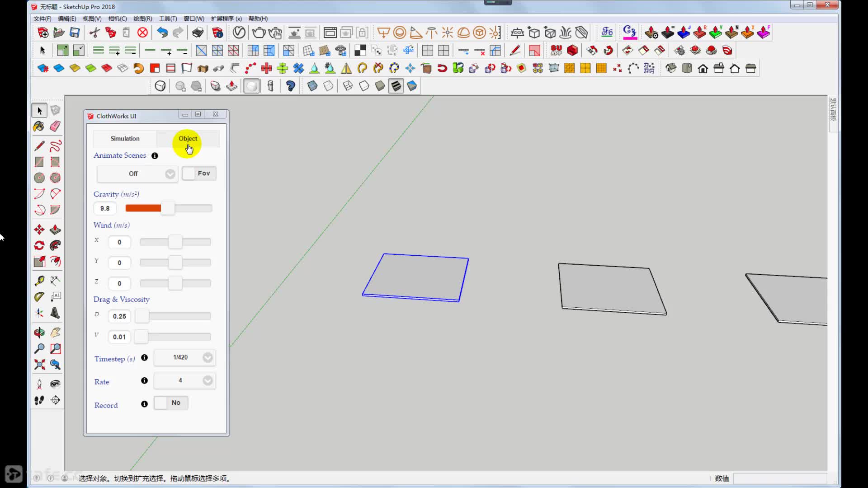Switch to the Simulation tab
868x488 pixels.
click(125, 139)
